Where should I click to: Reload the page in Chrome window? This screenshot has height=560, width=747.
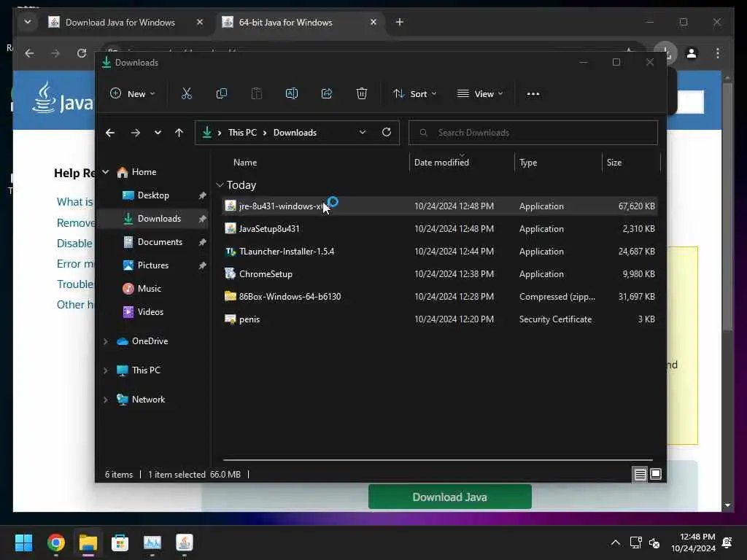click(x=82, y=52)
